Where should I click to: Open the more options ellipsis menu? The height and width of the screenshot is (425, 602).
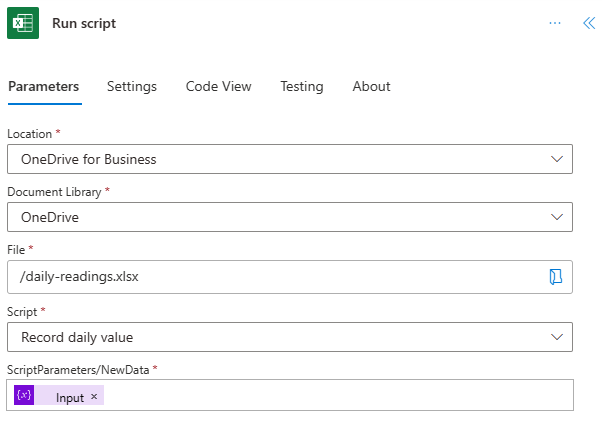coord(555,23)
